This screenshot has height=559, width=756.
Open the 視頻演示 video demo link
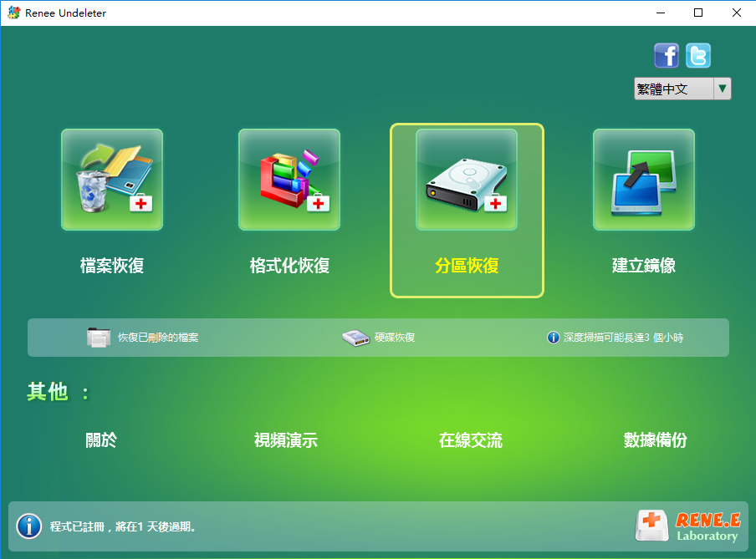[x=286, y=440]
